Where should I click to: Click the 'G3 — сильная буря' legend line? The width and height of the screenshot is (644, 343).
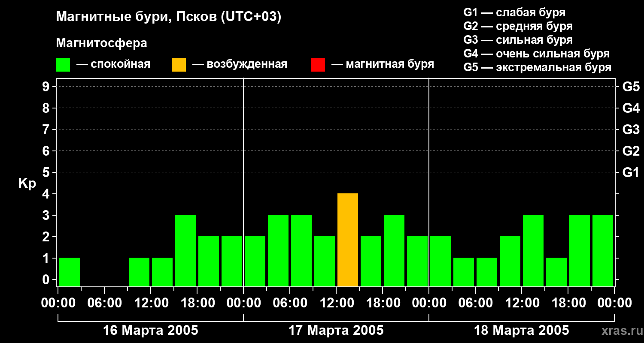[518, 40]
